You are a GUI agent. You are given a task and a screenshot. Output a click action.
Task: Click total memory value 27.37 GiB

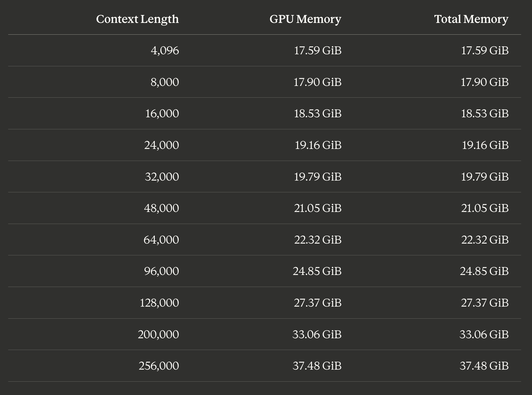[485, 303]
